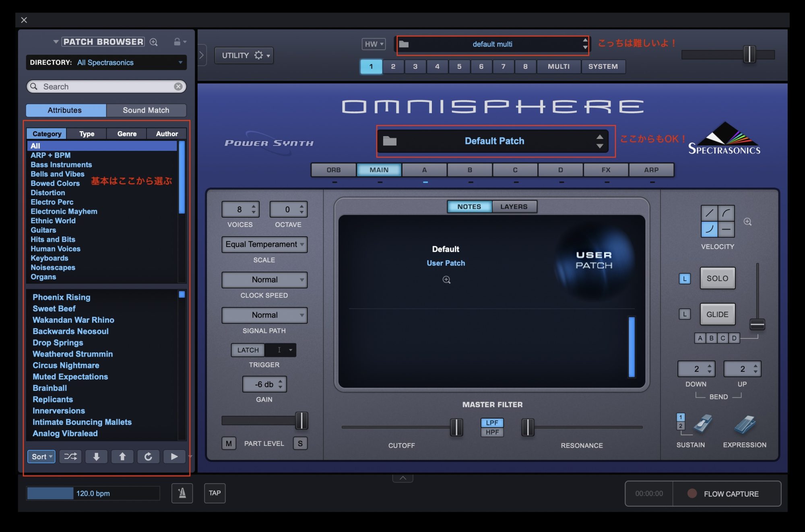
Task: Enable SOLO mode
Action: [718, 278]
